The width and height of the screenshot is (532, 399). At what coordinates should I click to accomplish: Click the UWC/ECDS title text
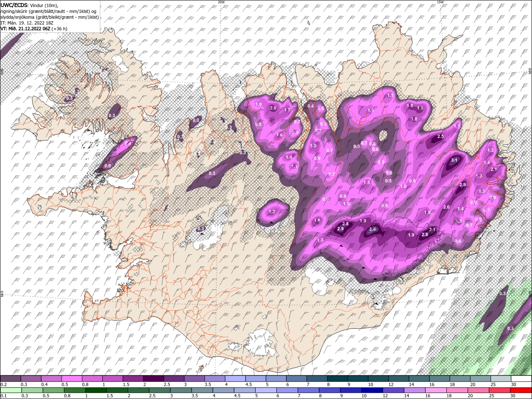point(14,5)
